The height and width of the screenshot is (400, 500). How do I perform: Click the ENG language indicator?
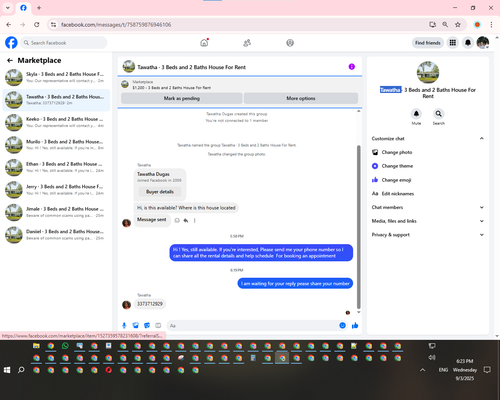click(x=443, y=370)
